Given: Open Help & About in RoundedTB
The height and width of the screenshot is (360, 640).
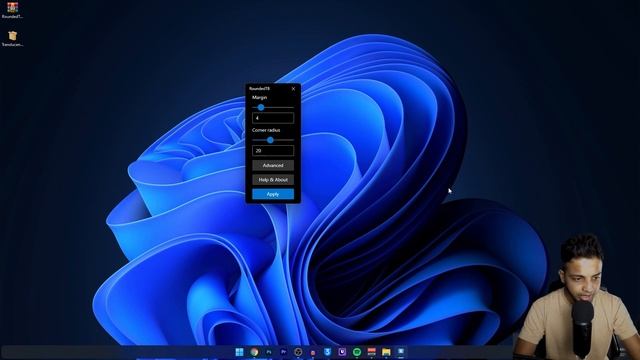Looking at the screenshot, I should 273,180.
